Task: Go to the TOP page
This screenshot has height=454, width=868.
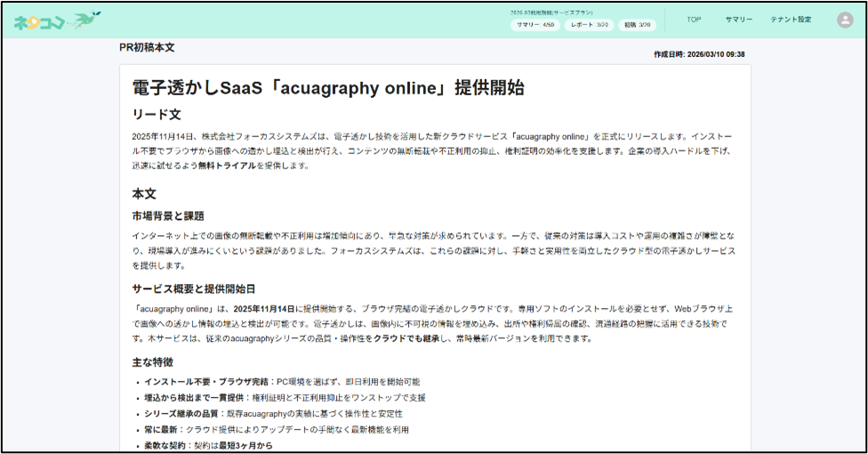Action: [x=694, y=20]
